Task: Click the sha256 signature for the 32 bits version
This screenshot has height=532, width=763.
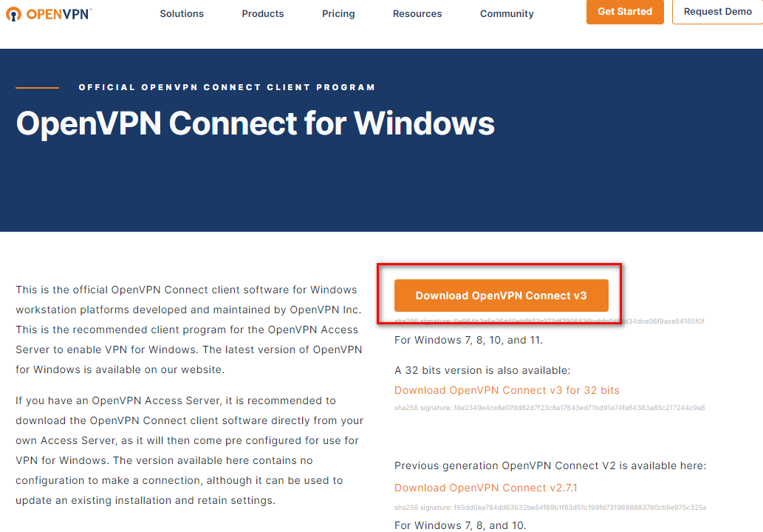Action: point(550,408)
